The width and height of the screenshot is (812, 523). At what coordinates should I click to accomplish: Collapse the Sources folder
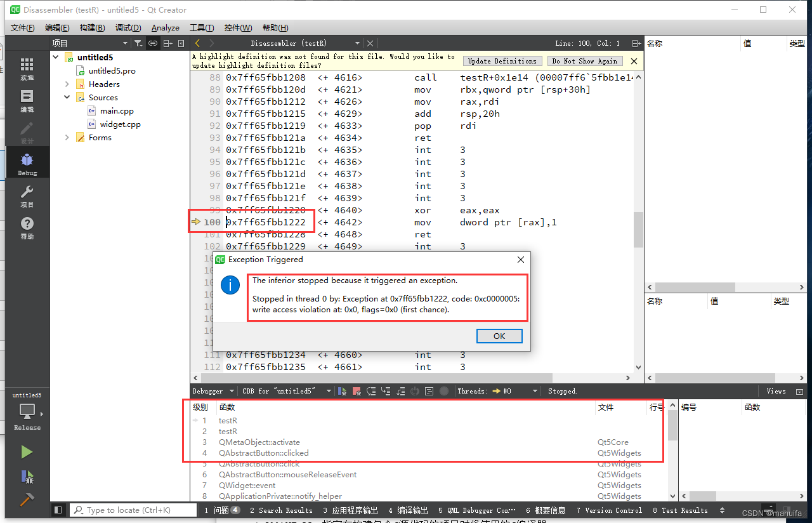click(67, 97)
